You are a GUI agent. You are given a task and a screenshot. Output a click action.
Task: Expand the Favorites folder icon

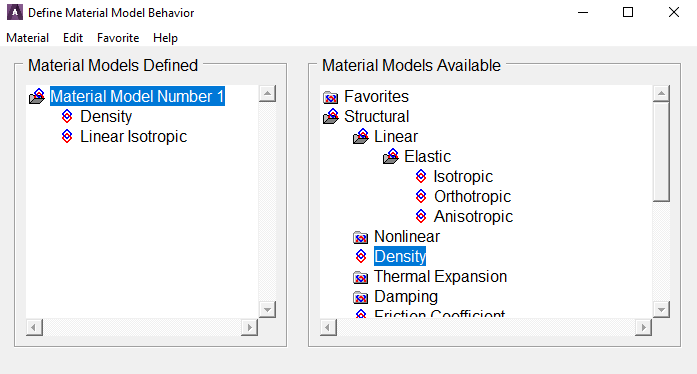[331, 97]
